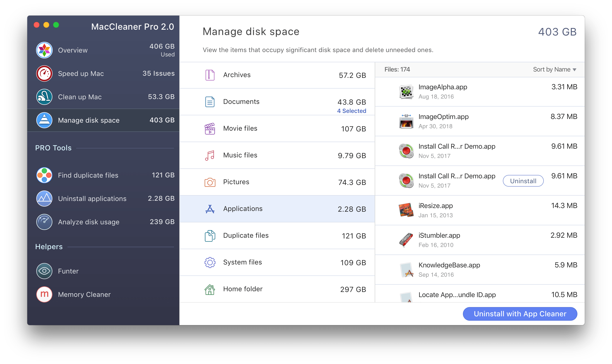Viewport: 612px width, 364px height.
Task: Expand Sort by Name dropdown
Action: [x=555, y=69]
